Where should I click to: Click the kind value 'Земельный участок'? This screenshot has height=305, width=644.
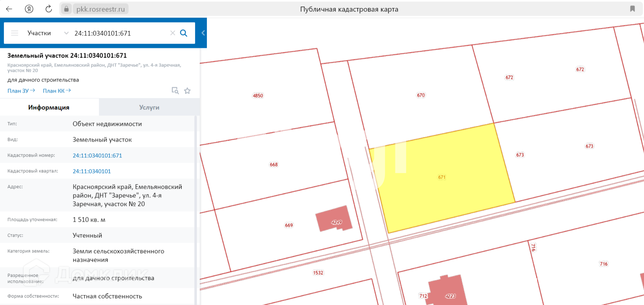pos(102,139)
